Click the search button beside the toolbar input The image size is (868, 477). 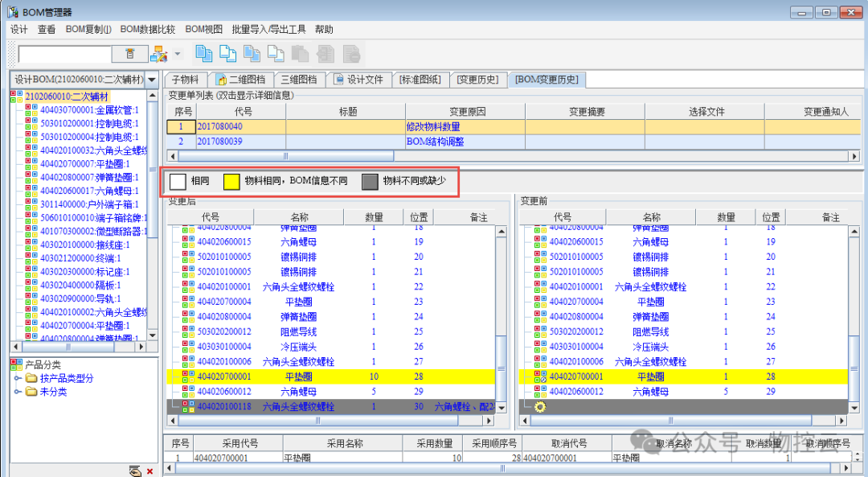(x=130, y=54)
